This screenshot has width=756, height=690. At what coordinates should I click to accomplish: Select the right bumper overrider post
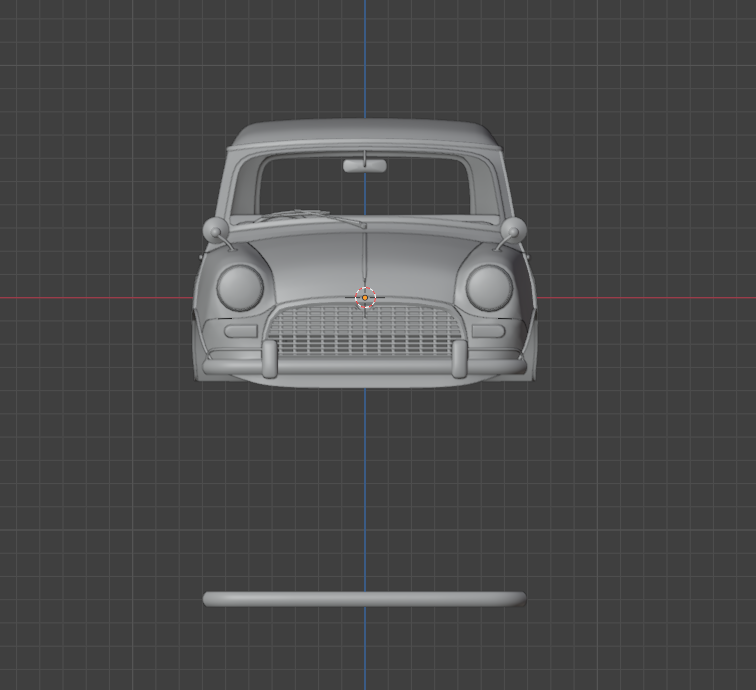coord(459,359)
